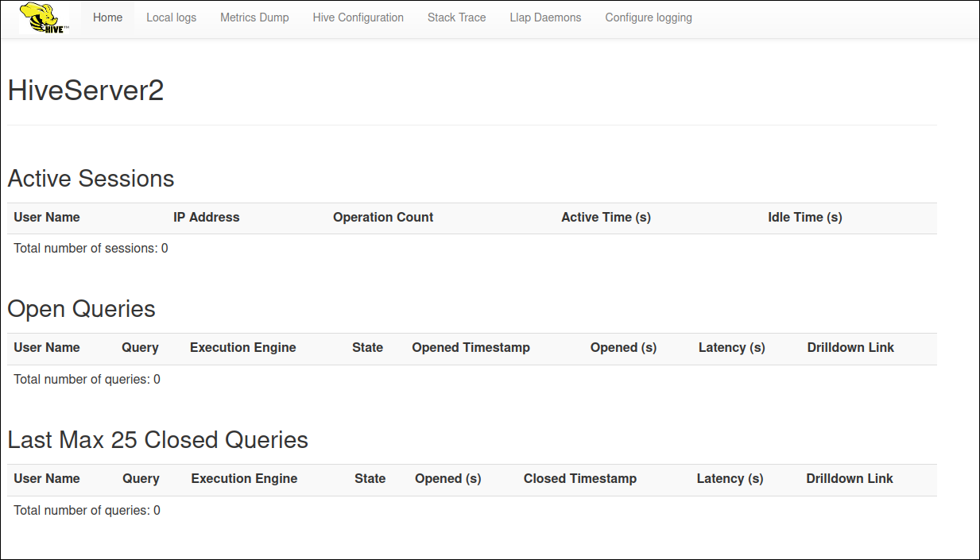Click Drilldown Link header in Open Queries
This screenshot has width=980, height=560.
850,348
